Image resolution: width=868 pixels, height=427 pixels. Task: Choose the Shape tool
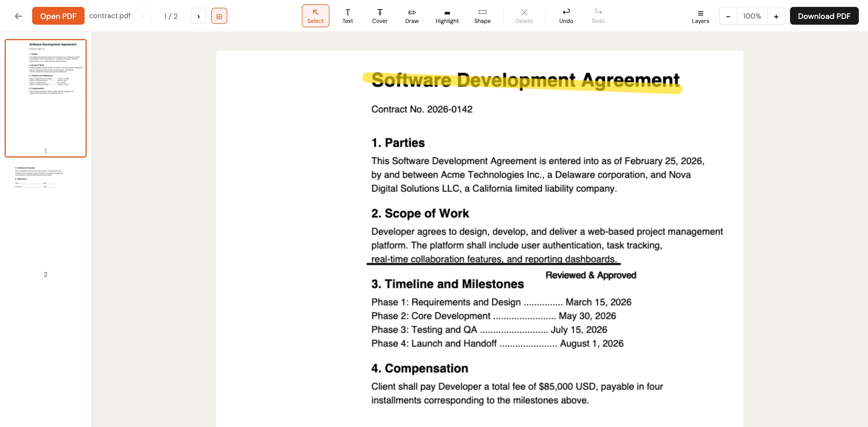coord(482,15)
